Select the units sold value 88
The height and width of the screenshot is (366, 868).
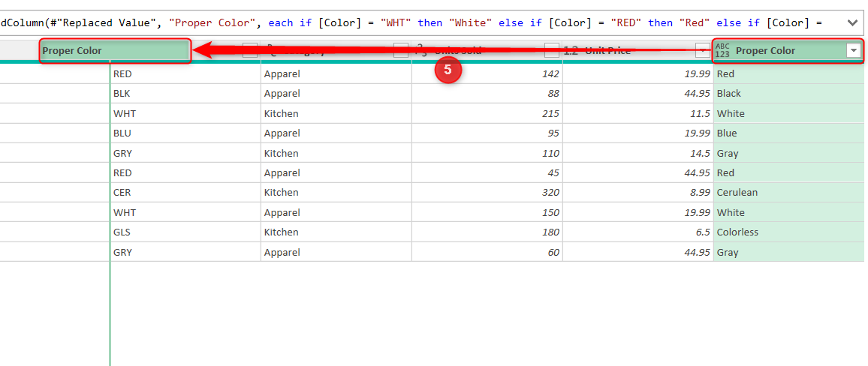[487, 94]
